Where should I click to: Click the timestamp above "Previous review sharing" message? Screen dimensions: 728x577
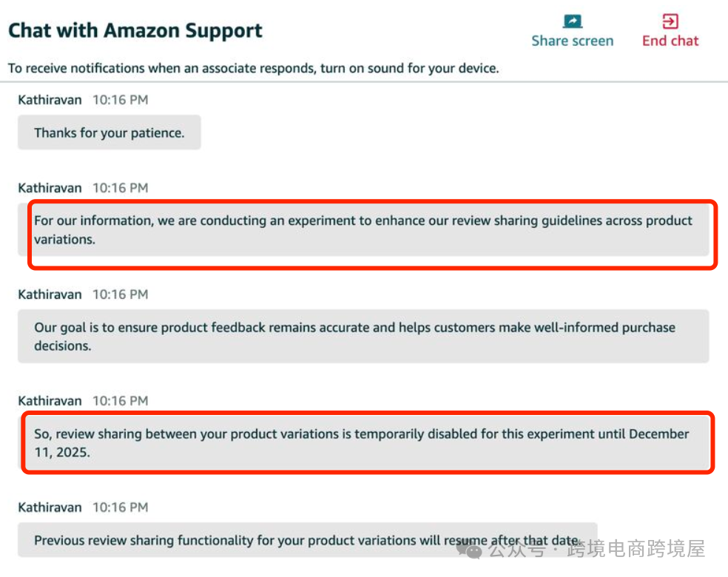click(x=120, y=507)
